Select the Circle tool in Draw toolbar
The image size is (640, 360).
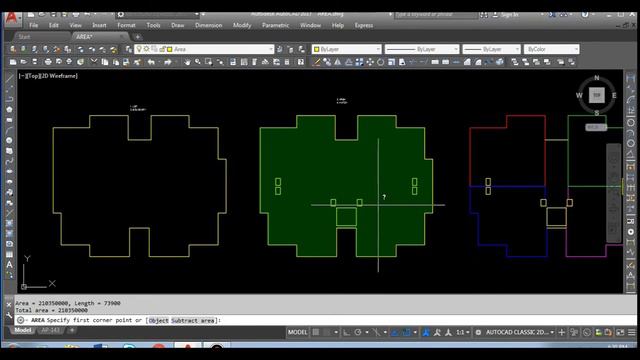(x=9, y=140)
